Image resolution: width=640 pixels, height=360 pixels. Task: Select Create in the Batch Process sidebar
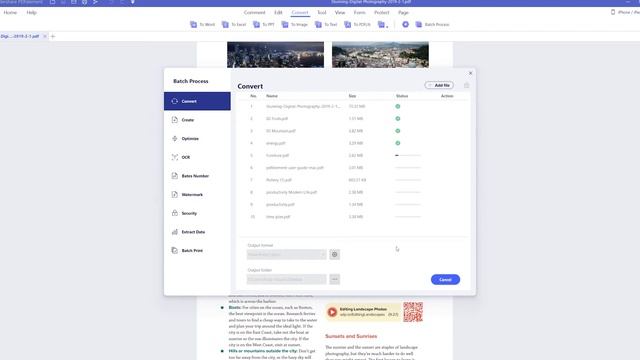197,120
